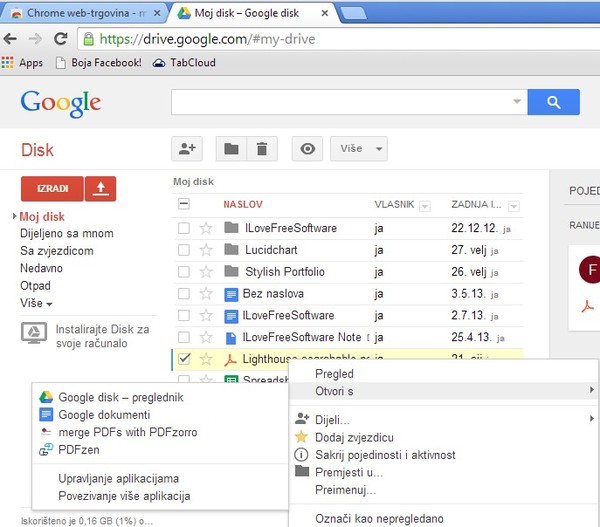
Task: Click the share add-person toolbar icon
Action: 187,148
